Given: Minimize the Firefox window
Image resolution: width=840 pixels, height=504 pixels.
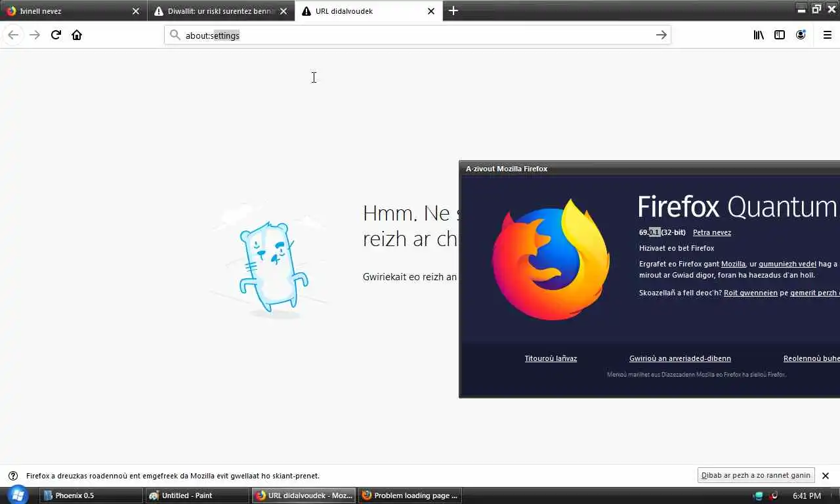Looking at the screenshot, I should point(801,9).
